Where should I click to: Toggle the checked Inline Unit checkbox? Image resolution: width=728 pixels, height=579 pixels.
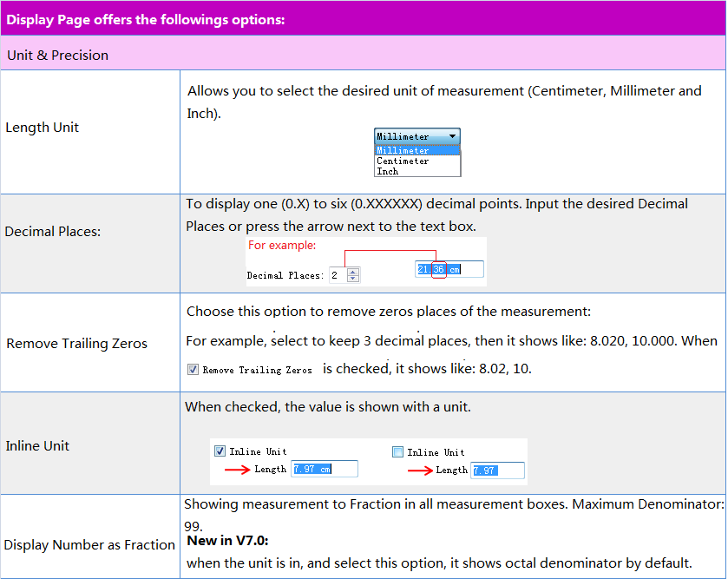click(x=220, y=451)
